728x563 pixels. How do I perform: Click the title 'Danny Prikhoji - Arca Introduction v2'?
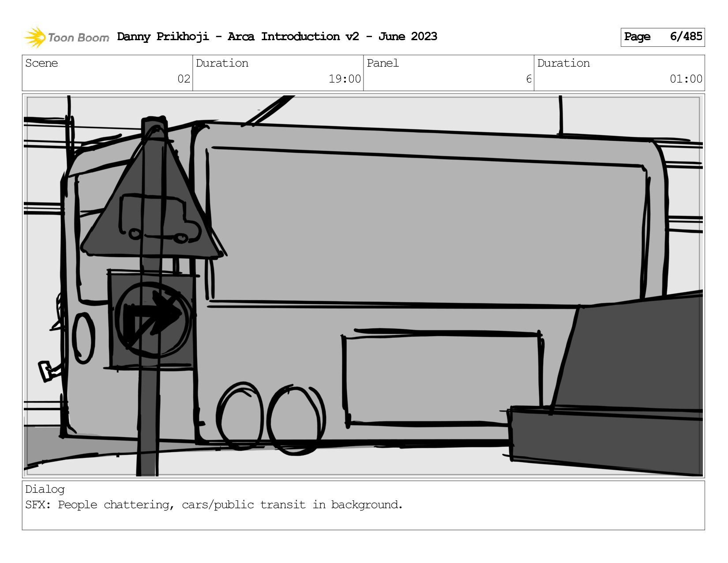pos(238,37)
